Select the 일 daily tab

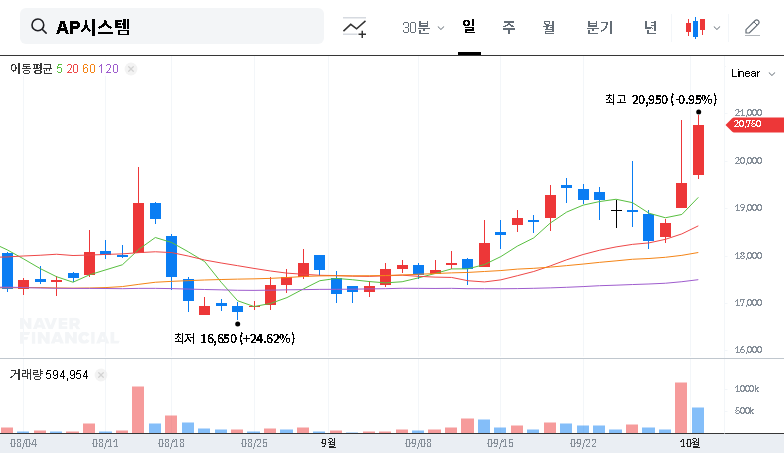(x=468, y=27)
